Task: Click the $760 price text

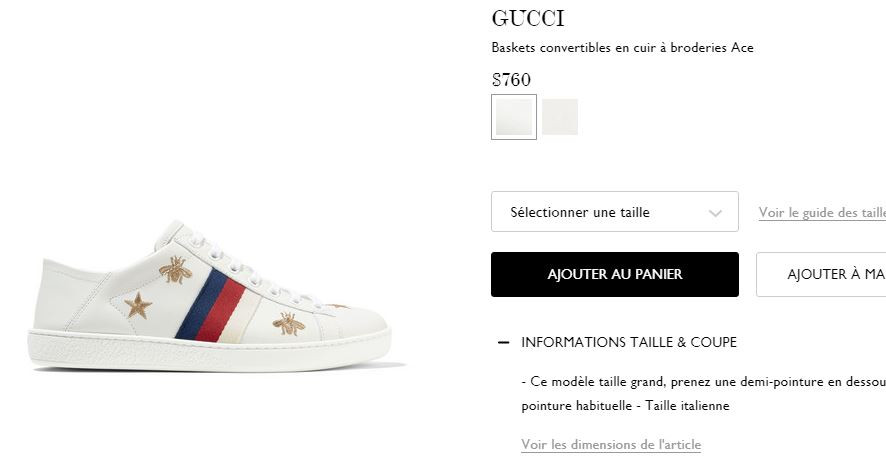Action: point(511,79)
